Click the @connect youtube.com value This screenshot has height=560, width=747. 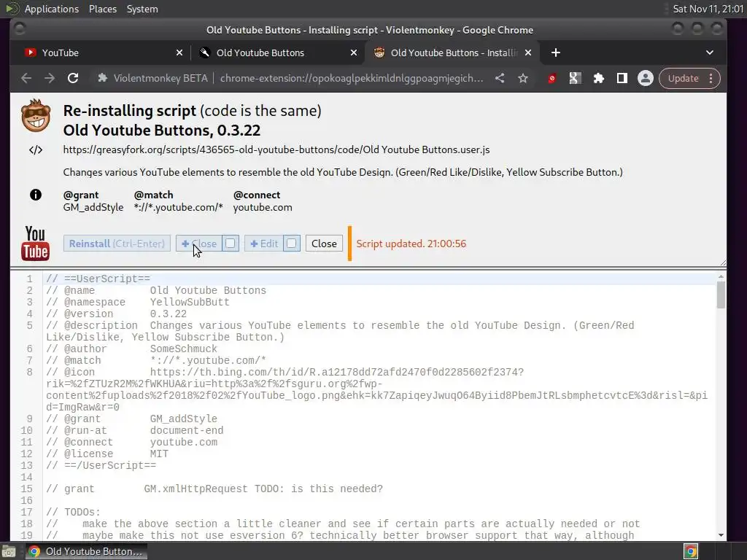click(263, 207)
